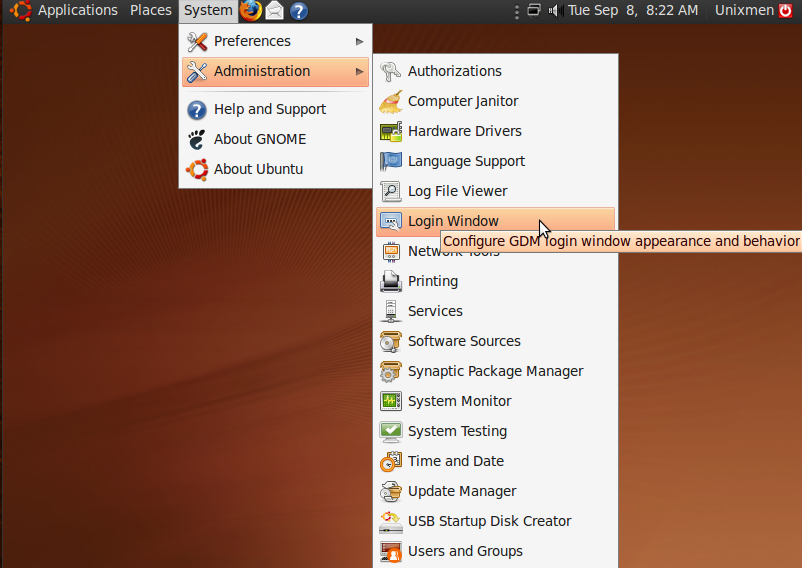
Task: Click the System menu in the panel
Action: [x=208, y=10]
